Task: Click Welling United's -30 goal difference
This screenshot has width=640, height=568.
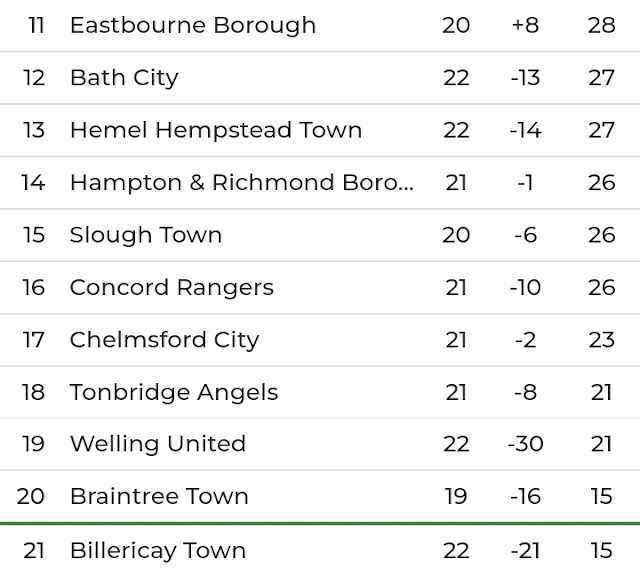Action: [x=524, y=444]
